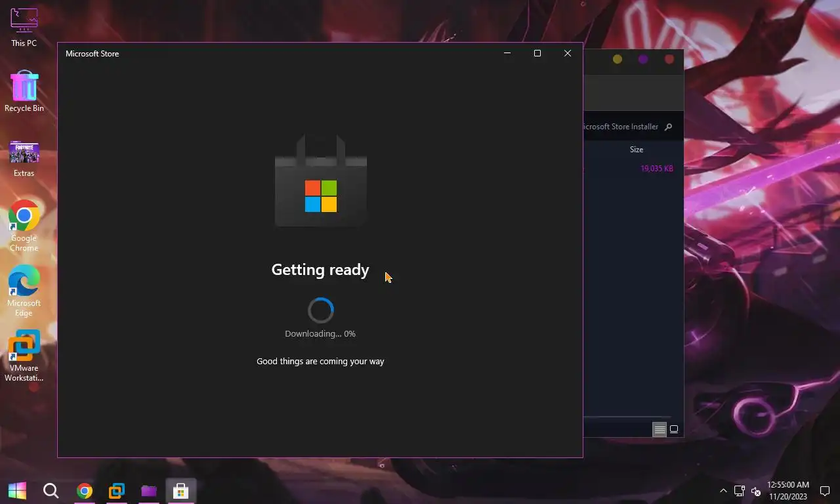Click the Microsoft Store bag logo
This screenshot has width=840, height=504.
coord(321,182)
